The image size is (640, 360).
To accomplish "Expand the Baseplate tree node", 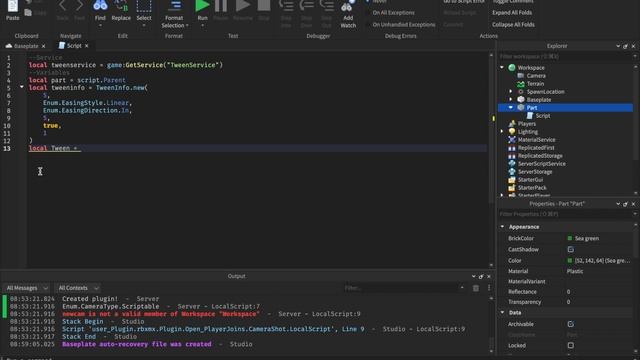I will (511, 100).
